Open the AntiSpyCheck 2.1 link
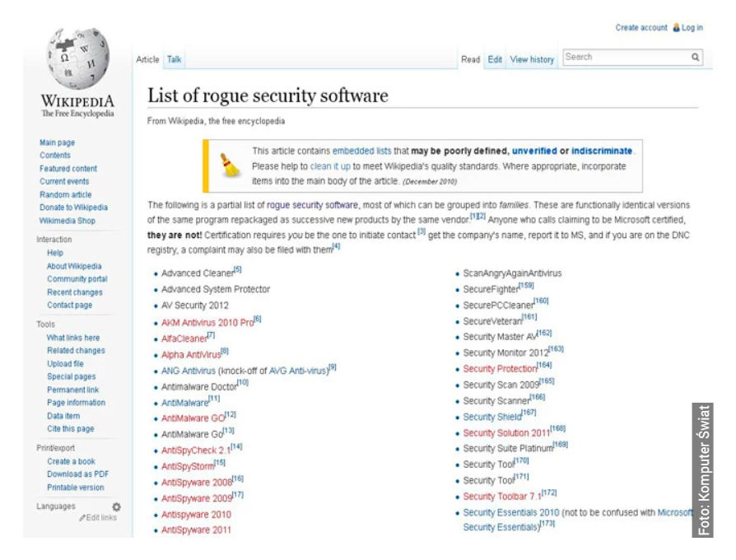This screenshot has width=736, height=560. coord(196,450)
